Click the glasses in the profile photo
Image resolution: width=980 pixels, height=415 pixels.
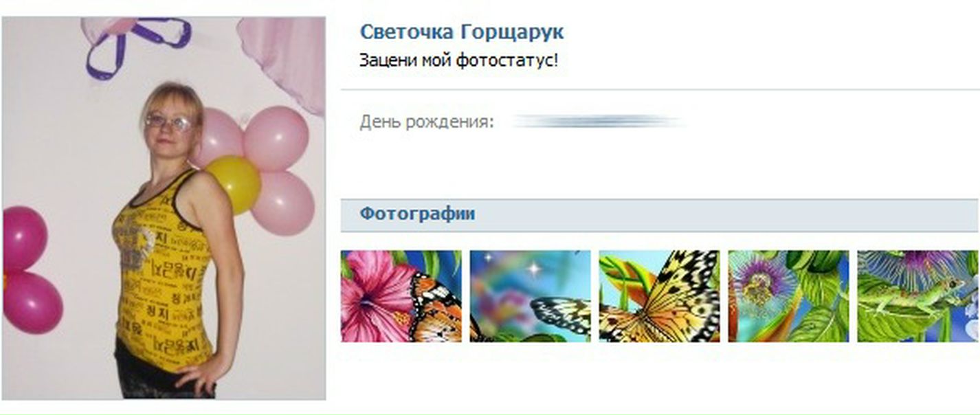coord(169,123)
